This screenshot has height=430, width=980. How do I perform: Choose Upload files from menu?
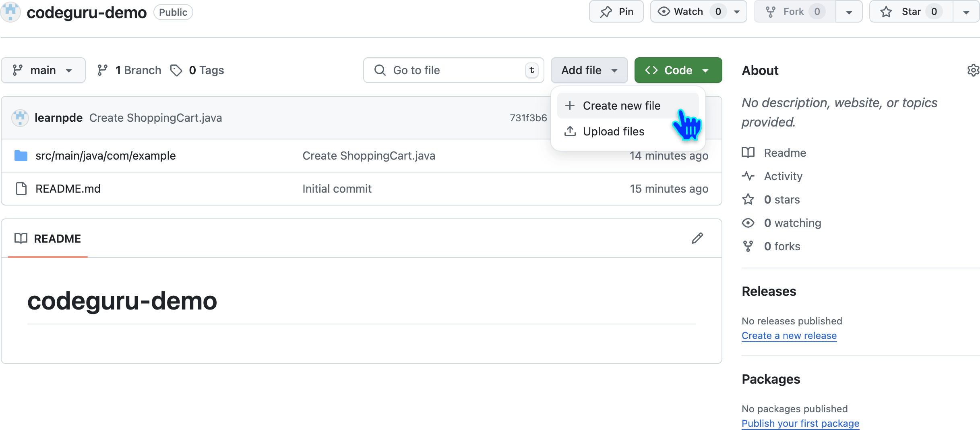click(628, 131)
